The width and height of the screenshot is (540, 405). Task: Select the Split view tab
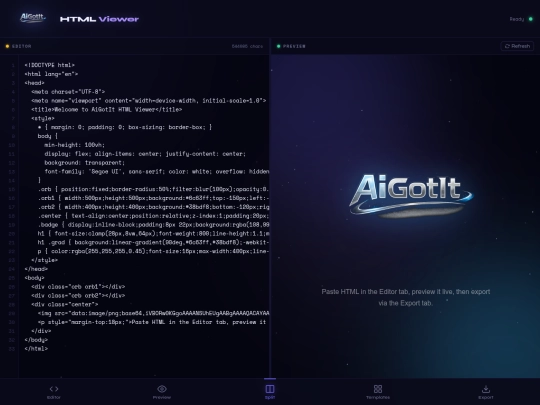(270, 392)
